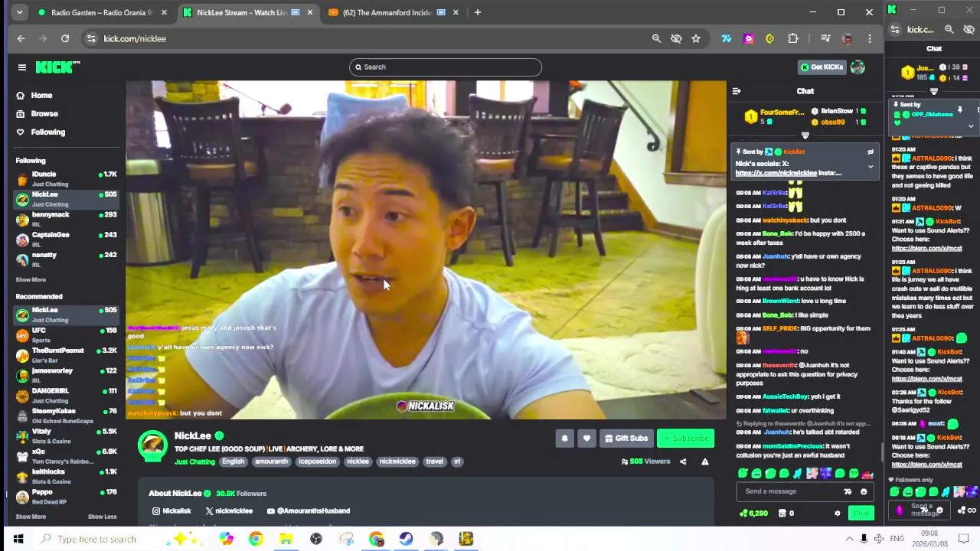Open iDuncle channel in Following list
Screen dimensions: 980x551
click(x=67, y=179)
